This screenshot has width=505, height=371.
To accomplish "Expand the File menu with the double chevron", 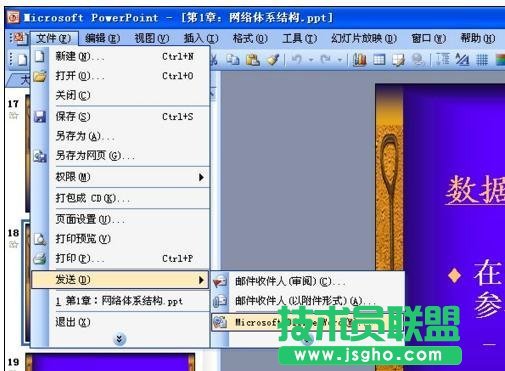I will 119,339.
